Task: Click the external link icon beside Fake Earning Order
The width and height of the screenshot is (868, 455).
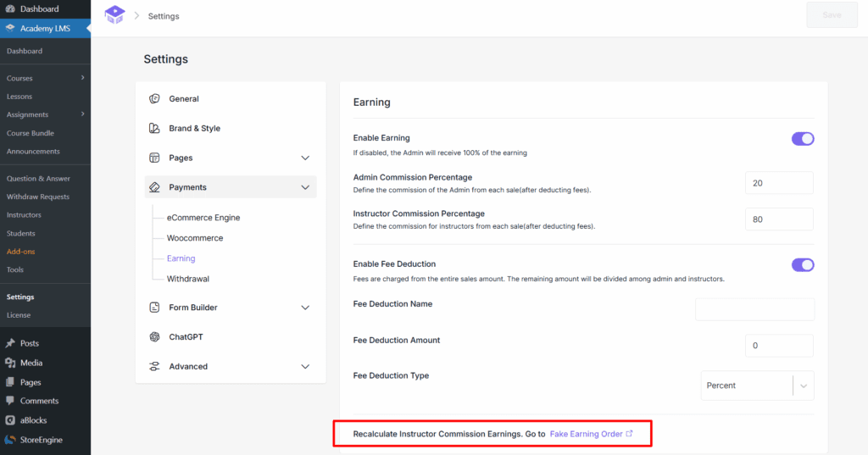Action: [x=629, y=434]
